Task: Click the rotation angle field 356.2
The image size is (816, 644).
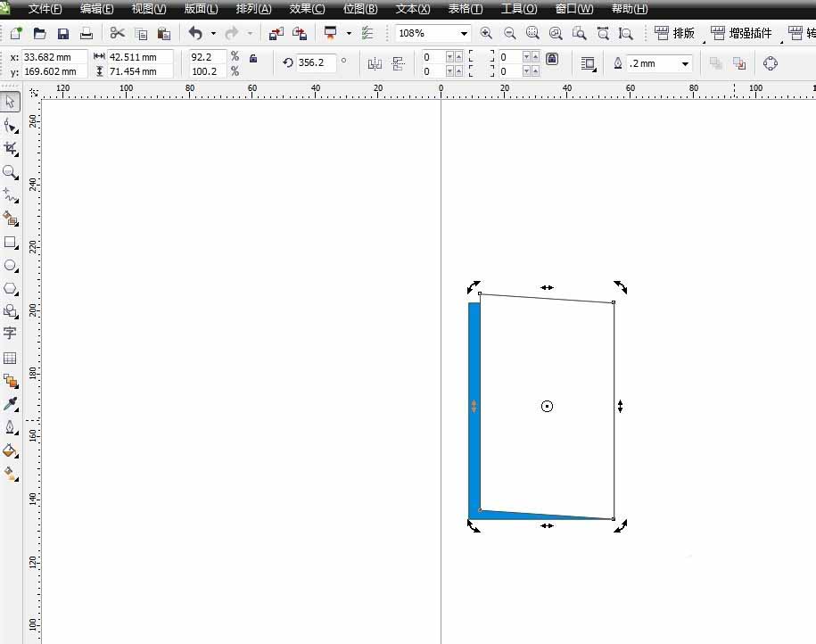Action: [317, 63]
